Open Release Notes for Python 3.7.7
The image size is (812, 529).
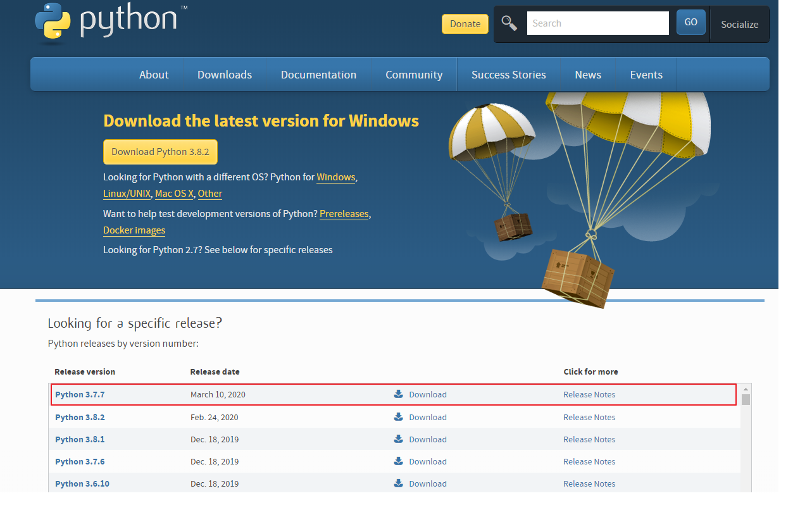589,394
